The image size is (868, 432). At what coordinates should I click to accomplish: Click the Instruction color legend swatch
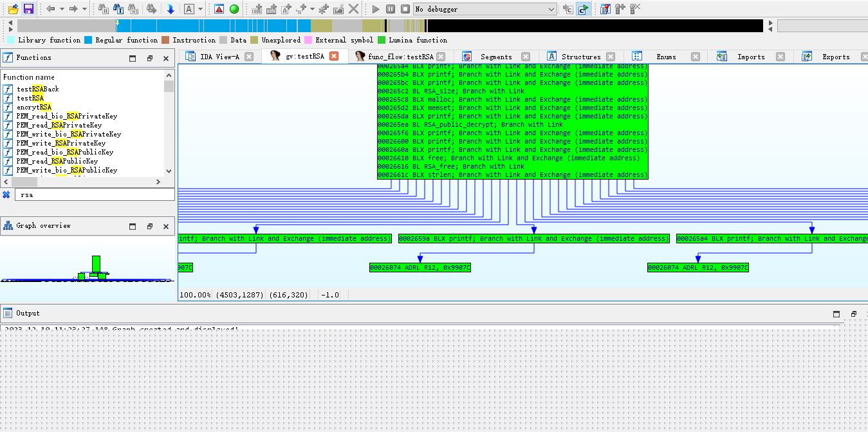165,40
